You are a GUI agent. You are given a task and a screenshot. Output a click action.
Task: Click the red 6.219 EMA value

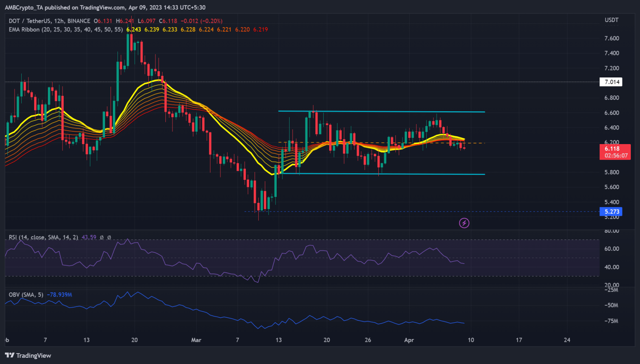(260, 30)
